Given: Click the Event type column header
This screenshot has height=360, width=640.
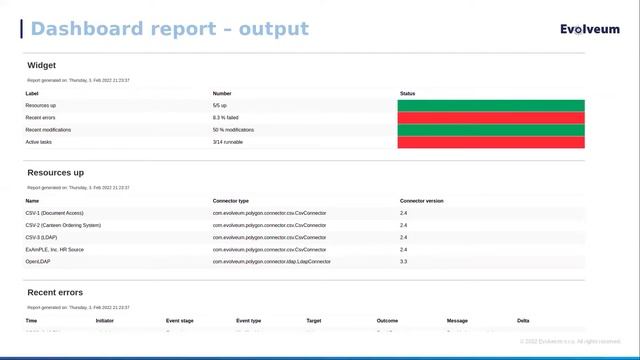Looking at the screenshot, I should click(249, 321).
